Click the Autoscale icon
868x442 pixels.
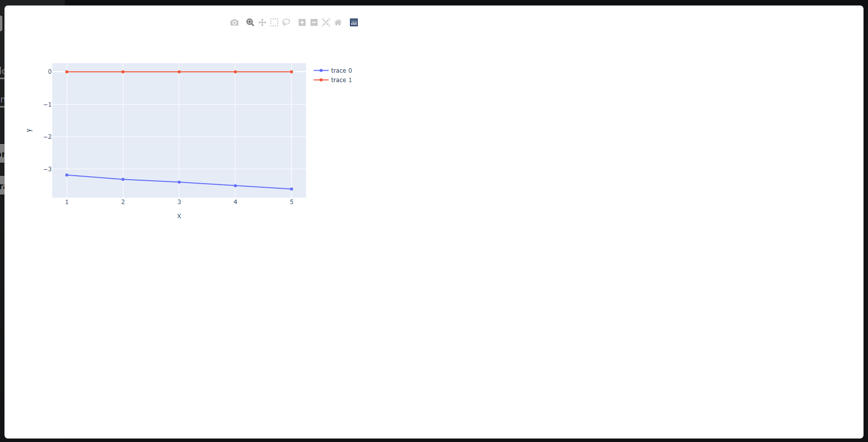point(326,22)
